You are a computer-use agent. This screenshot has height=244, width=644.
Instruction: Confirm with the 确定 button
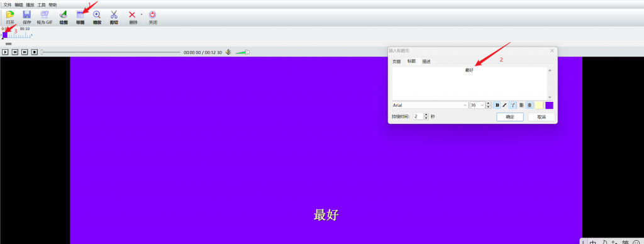(509, 117)
